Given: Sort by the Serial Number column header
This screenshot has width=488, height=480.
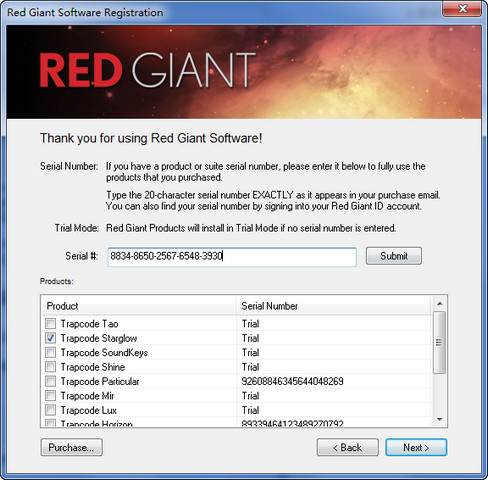Looking at the screenshot, I should click(x=334, y=306).
